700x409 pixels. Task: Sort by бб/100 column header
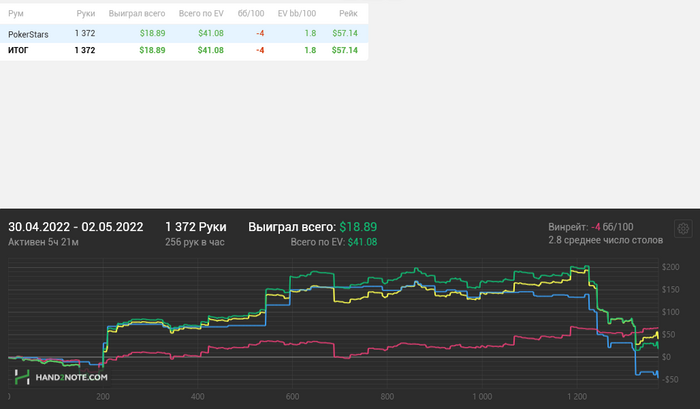click(251, 14)
